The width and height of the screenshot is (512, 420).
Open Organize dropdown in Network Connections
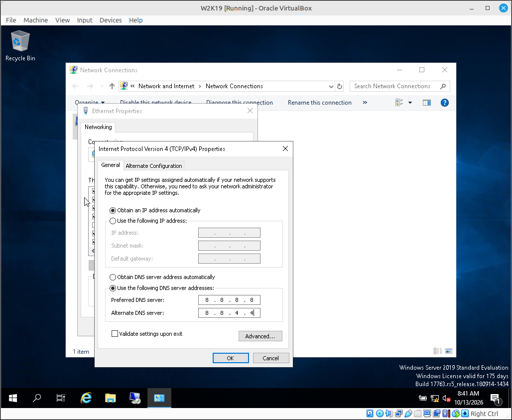[x=90, y=103]
